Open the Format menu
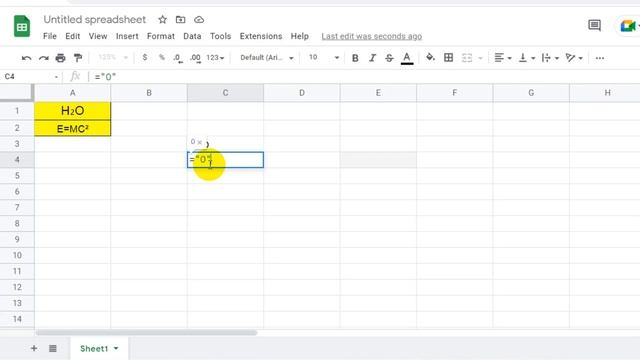Image resolution: width=640 pixels, height=360 pixels. [x=161, y=36]
